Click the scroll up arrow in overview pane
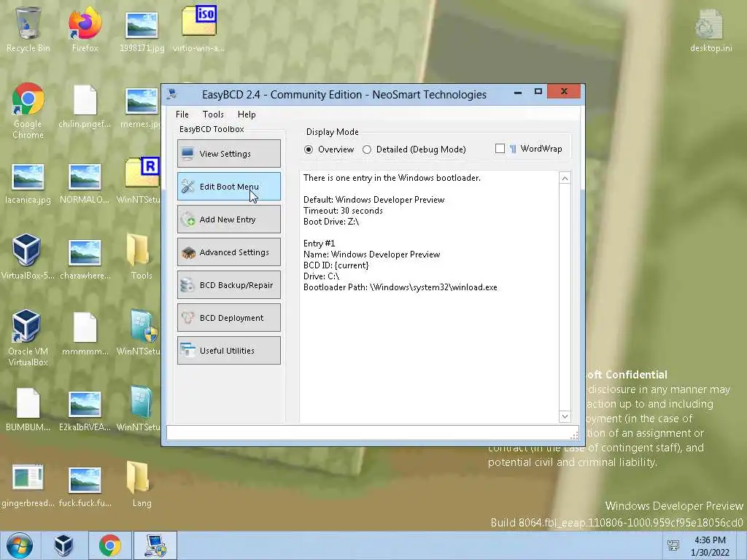 click(565, 179)
